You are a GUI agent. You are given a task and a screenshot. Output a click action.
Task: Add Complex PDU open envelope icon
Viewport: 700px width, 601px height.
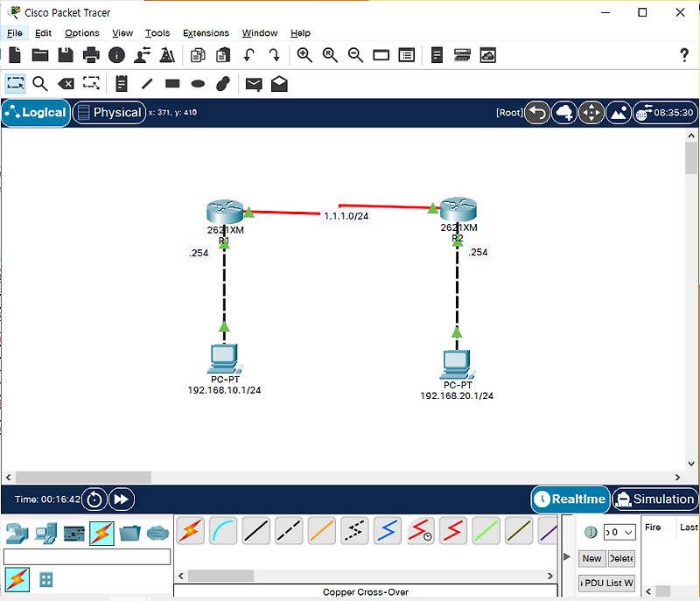click(x=279, y=83)
